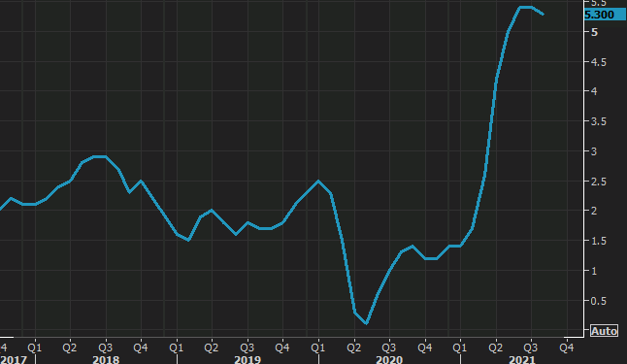
Task: Click the 2.5 value axis label
Action: click(599, 182)
